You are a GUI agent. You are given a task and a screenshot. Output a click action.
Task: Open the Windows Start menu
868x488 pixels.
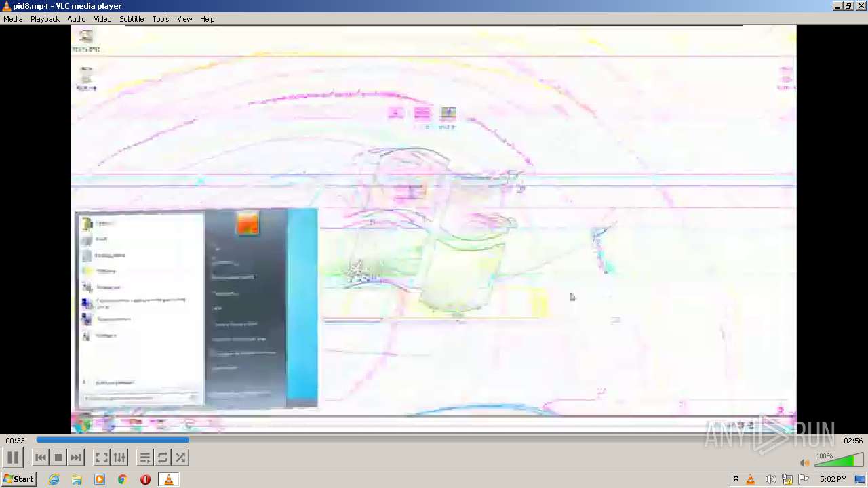click(18, 479)
